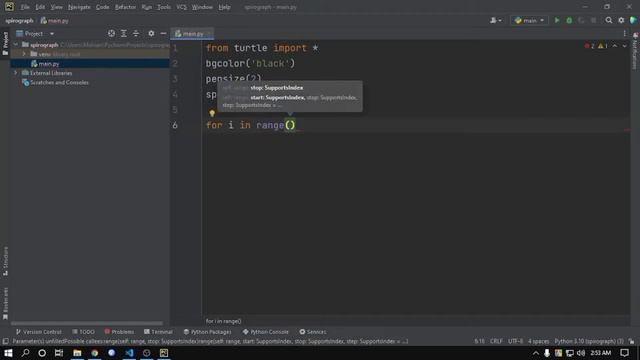This screenshot has width=640, height=360.
Task: Hide the Project tool window
Action: (x=163, y=33)
